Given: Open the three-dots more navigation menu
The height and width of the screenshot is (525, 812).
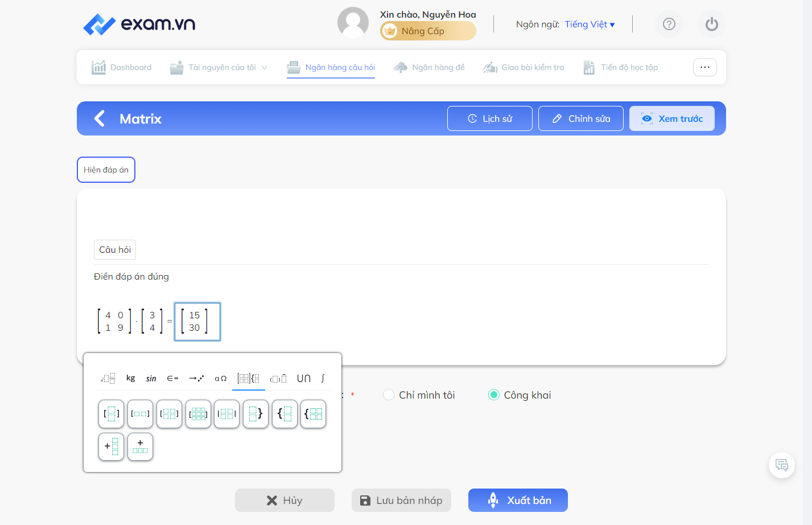Looking at the screenshot, I should [x=705, y=67].
